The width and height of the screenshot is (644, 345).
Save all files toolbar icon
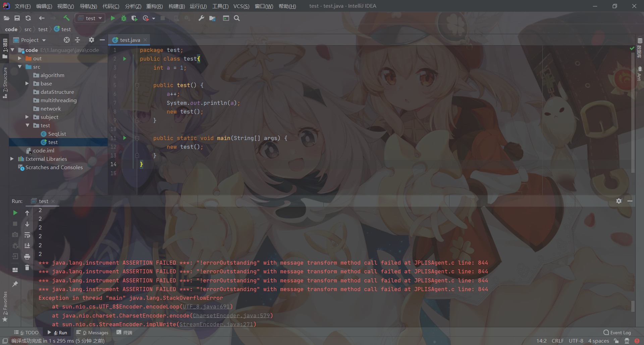click(x=17, y=18)
